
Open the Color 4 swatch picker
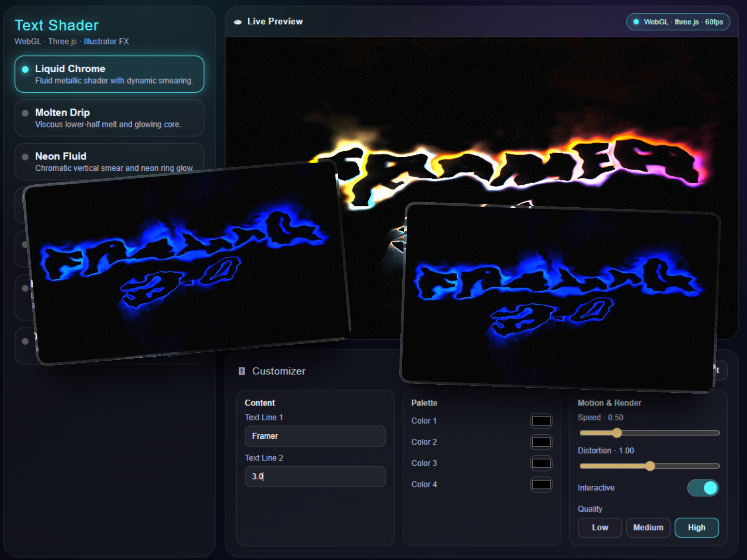(x=541, y=485)
